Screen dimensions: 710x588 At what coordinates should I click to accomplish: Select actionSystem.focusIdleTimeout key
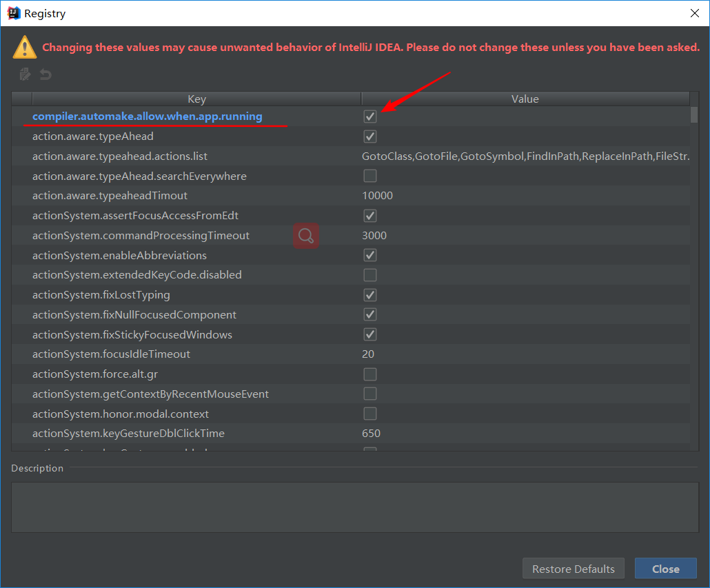(112, 354)
